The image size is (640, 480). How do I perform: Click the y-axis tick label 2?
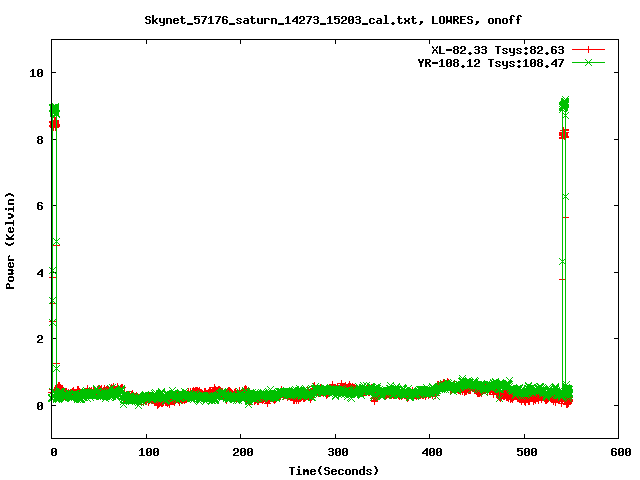coord(40,339)
